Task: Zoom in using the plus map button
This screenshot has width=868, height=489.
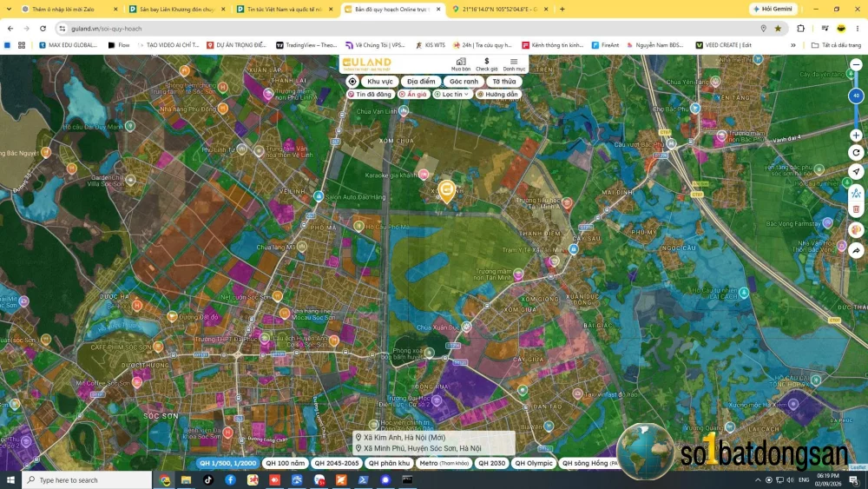Action: click(x=856, y=135)
